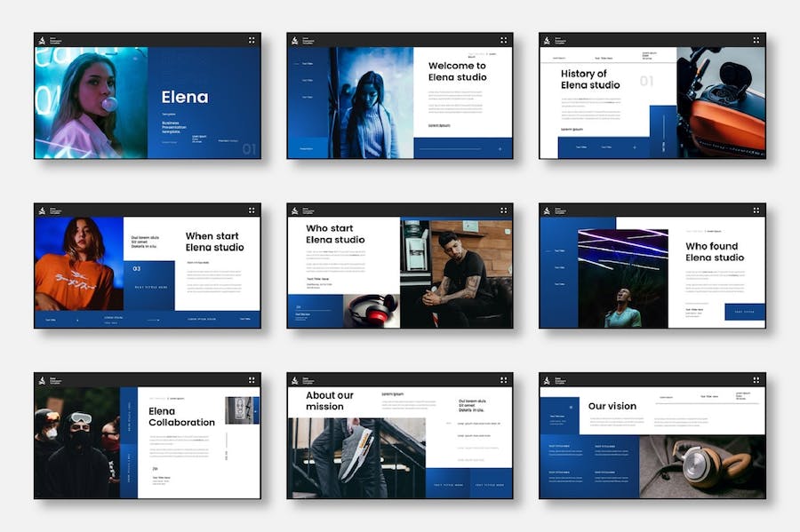Select the gold headphones image on Our vision
The width and height of the screenshot is (800, 532).
coord(702,466)
